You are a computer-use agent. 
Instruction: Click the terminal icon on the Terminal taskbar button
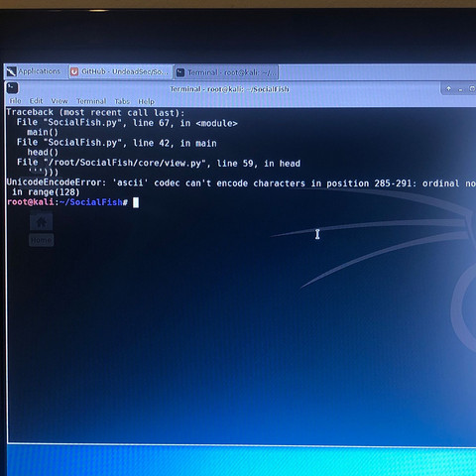(180, 72)
